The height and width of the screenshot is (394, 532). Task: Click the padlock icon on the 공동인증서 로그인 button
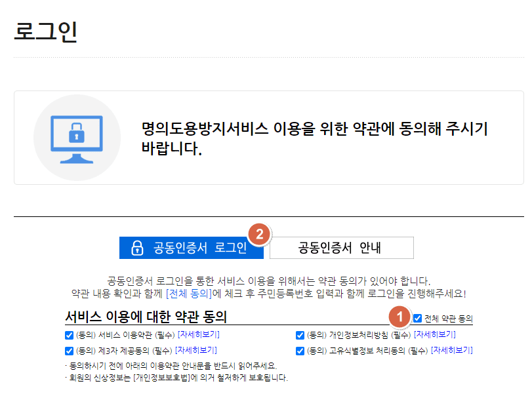(x=137, y=247)
